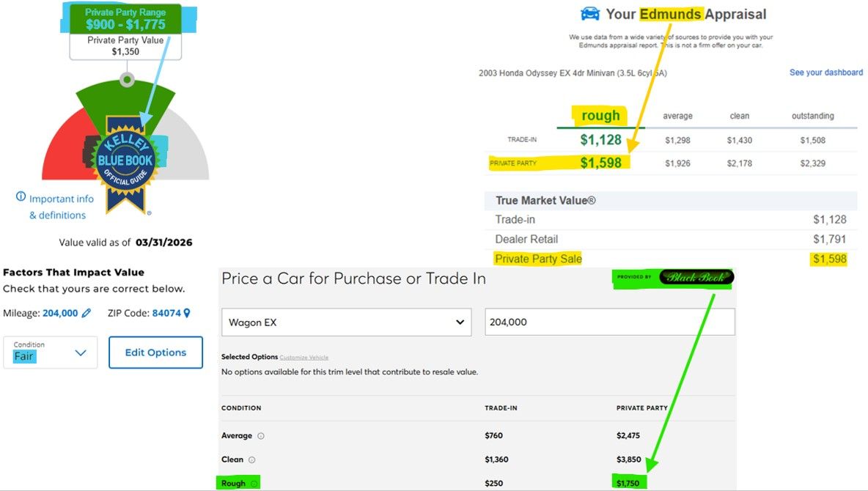
Task: Open the Condition dropdown set to Fair
Action: 50,352
